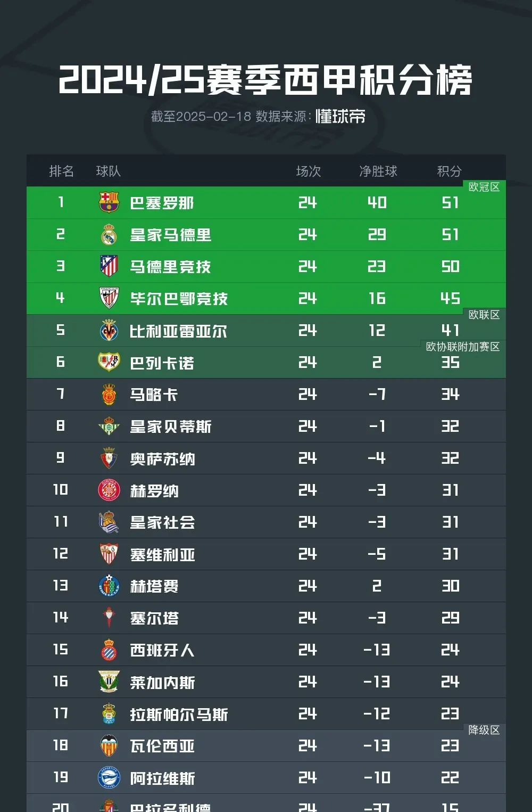Image resolution: width=532 pixels, height=812 pixels.
Task: Click the Espanyol club crest
Action: point(109,650)
